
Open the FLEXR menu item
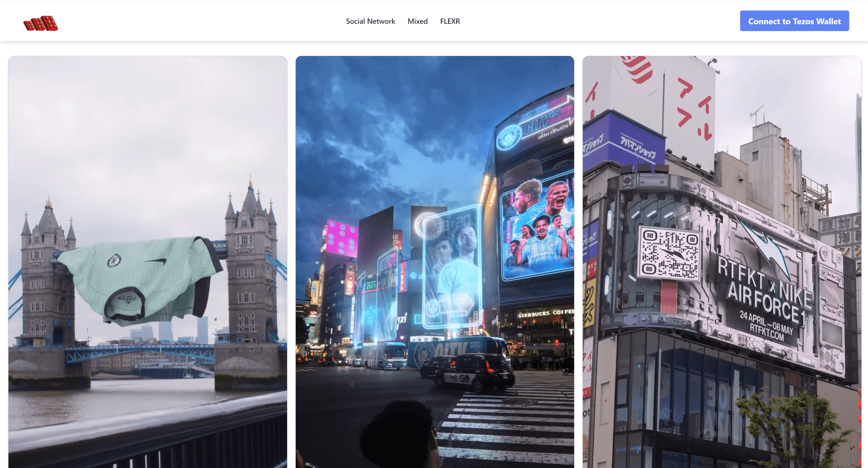(x=450, y=21)
